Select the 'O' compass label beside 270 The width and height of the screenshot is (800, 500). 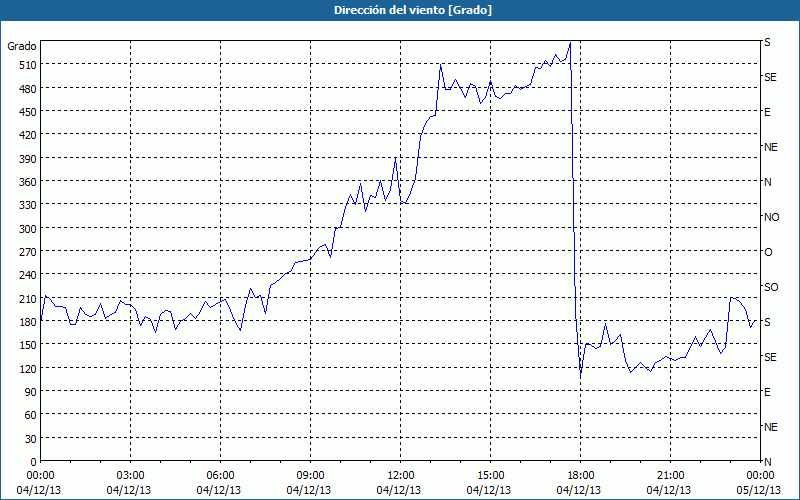coord(768,252)
